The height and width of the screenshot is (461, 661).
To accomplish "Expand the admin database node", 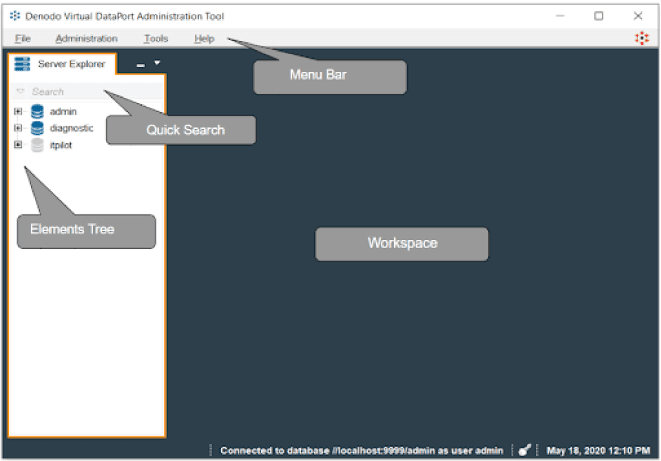I will (18, 111).
